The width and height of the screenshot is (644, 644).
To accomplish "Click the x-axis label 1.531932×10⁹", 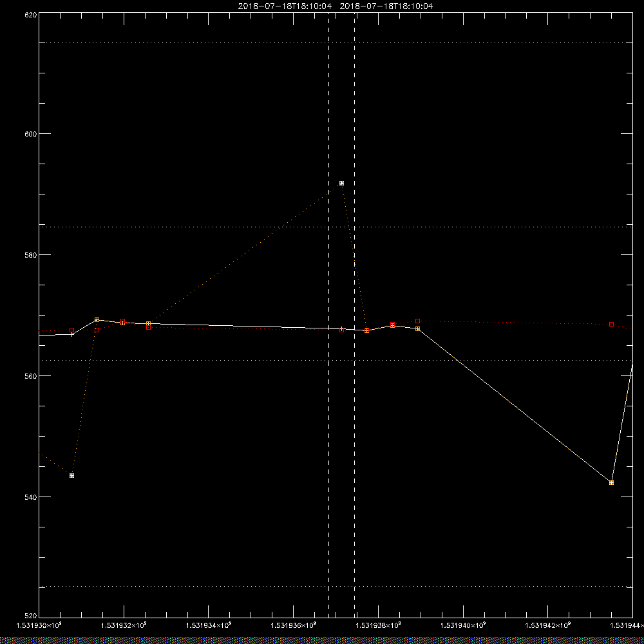I will pyautogui.click(x=124, y=625).
